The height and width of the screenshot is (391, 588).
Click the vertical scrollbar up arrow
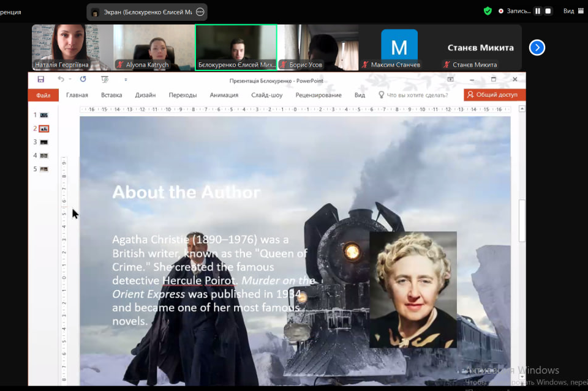click(x=522, y=109)
